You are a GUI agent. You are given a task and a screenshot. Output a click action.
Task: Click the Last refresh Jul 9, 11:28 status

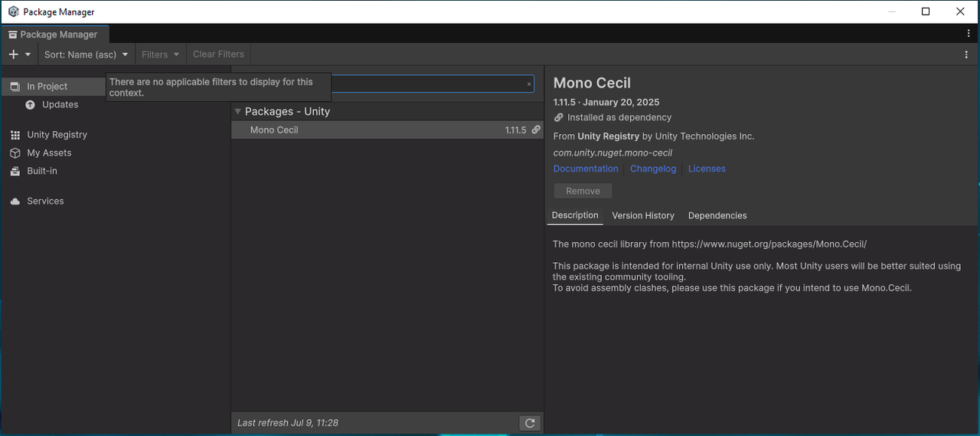288,423
